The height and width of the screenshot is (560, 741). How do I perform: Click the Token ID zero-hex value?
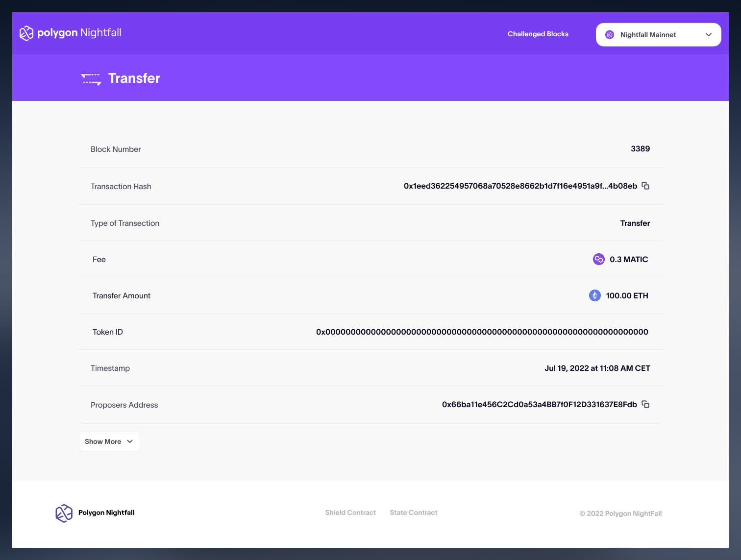point(482,332)
